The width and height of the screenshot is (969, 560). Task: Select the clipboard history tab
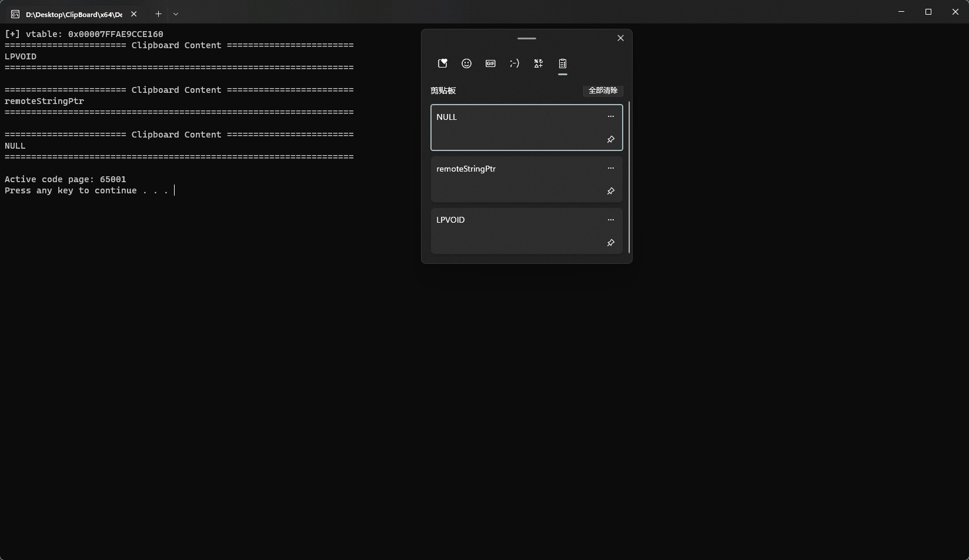(563, 63)
